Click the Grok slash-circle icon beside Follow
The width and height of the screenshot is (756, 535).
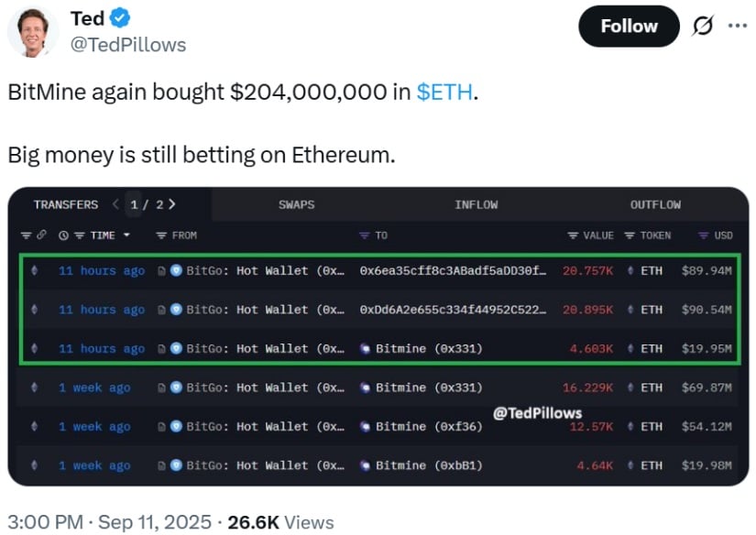(x=703, y=26)
